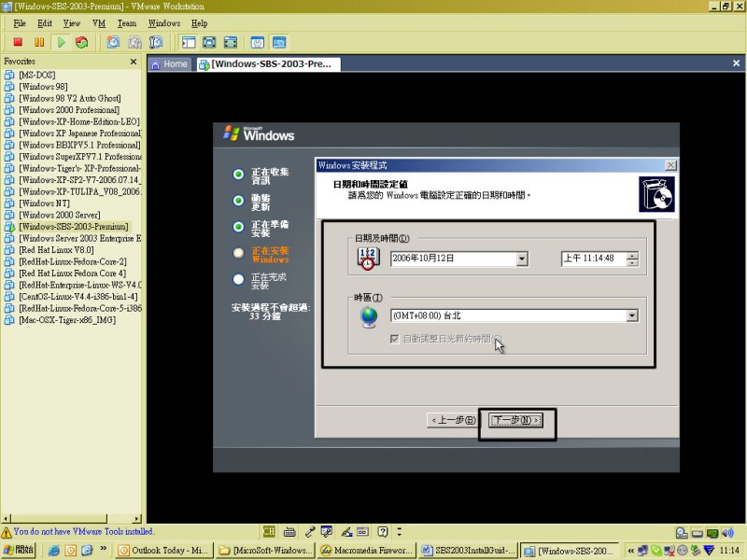Toggle the sidebar view toolbar icon
The image size is (747, 560).
[x=189, y=42]
